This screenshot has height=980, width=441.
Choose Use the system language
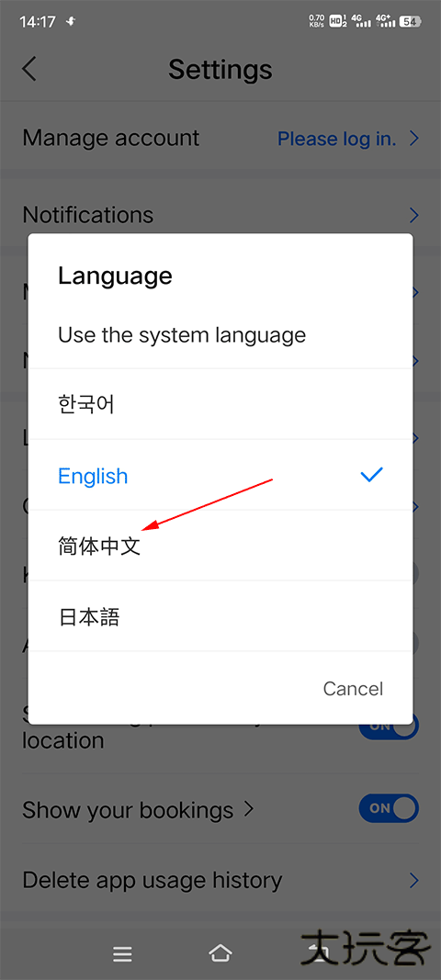(220, 335)
